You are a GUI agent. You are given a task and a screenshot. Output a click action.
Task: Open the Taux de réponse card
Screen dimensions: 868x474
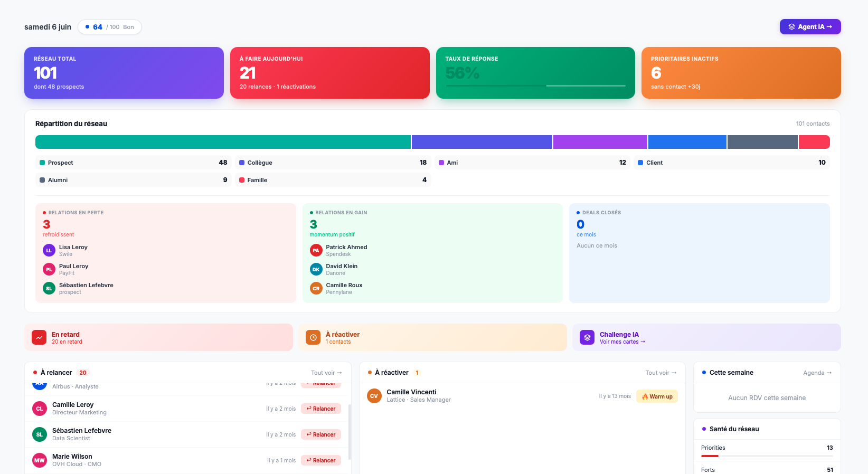pos(535,73)
